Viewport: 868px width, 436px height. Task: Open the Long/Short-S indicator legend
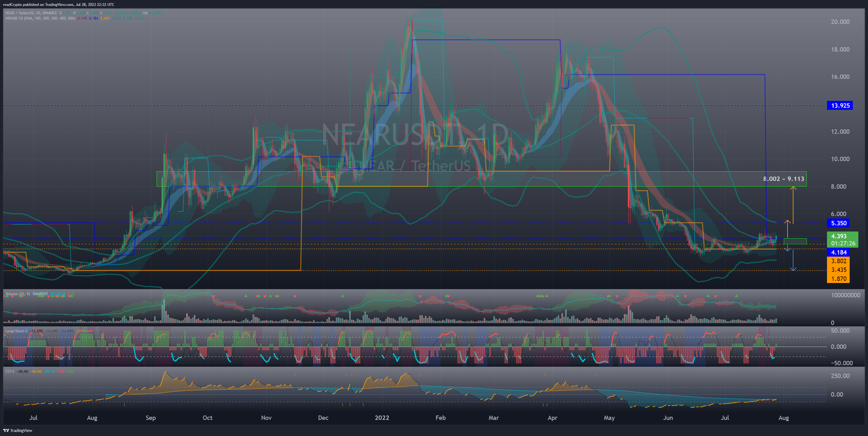(16, 331)
